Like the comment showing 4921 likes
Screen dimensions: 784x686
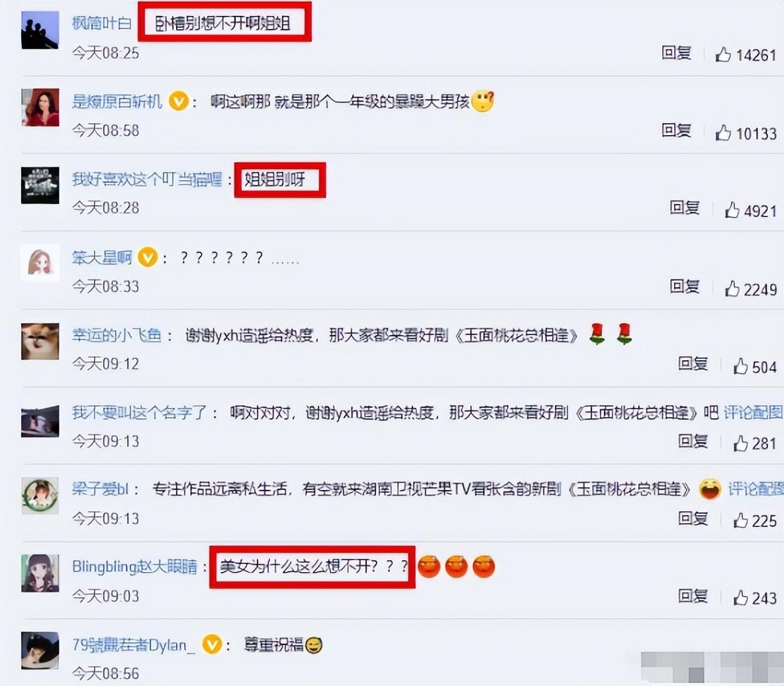[732, 210]
